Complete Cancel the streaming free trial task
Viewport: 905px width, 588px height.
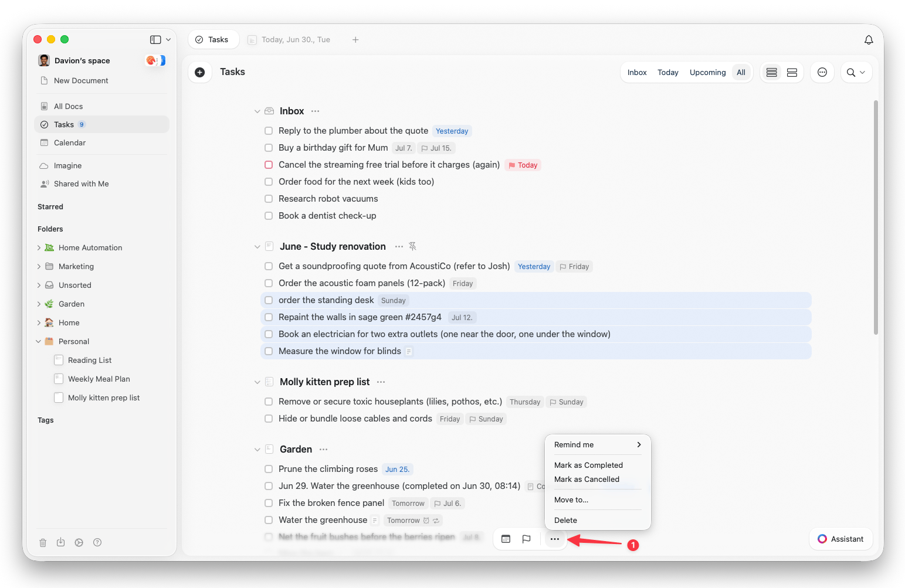coord(269,165)
